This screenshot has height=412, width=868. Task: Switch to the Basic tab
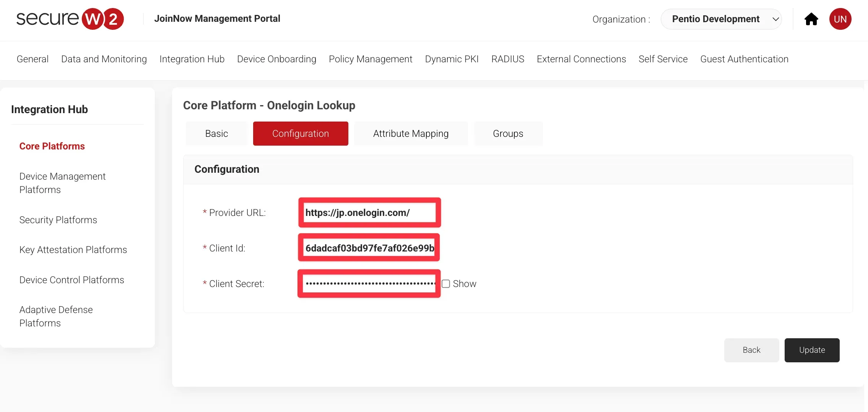tap(216, 133)
